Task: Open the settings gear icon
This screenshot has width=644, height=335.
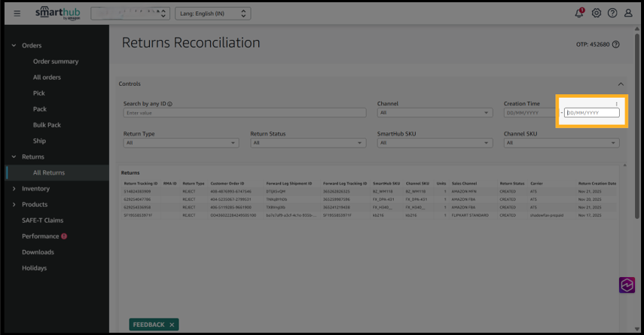Action: coord(596,14)
